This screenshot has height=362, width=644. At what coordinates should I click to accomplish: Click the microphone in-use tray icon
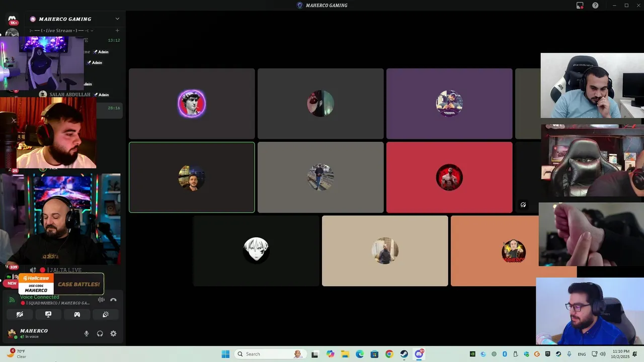[x=569, y=354]
